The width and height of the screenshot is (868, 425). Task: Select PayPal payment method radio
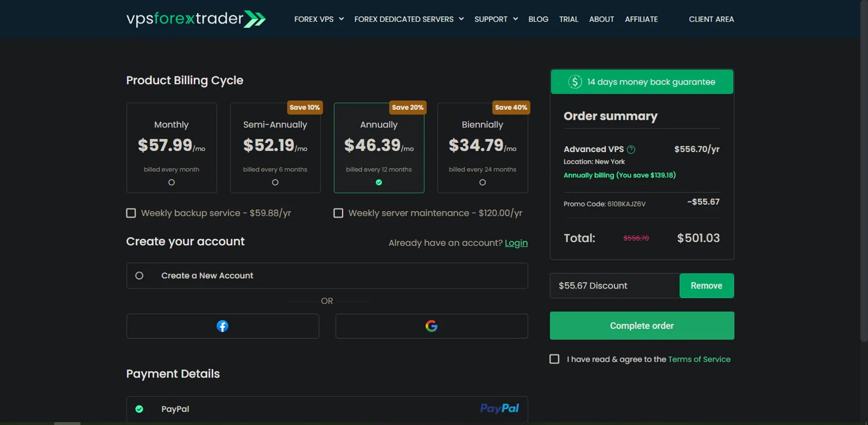coord(139,409)
